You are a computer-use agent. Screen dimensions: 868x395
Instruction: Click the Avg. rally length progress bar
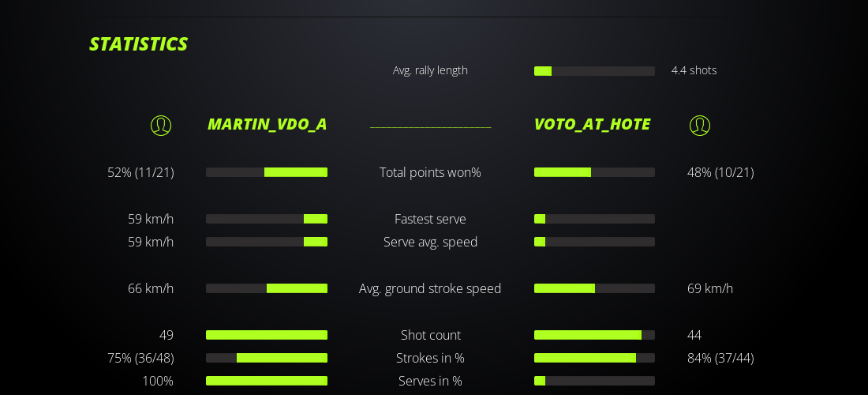click(594, 71)
